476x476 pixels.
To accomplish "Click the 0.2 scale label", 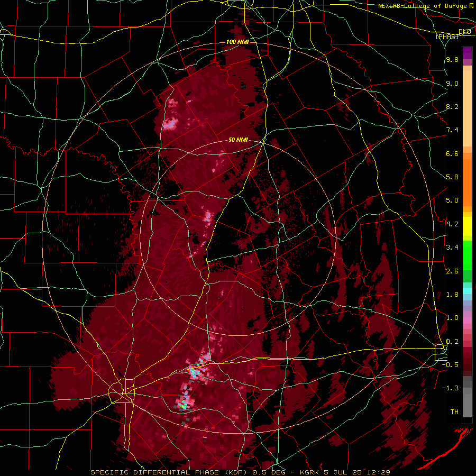I will pyautogui.click(x=452, y=342).
